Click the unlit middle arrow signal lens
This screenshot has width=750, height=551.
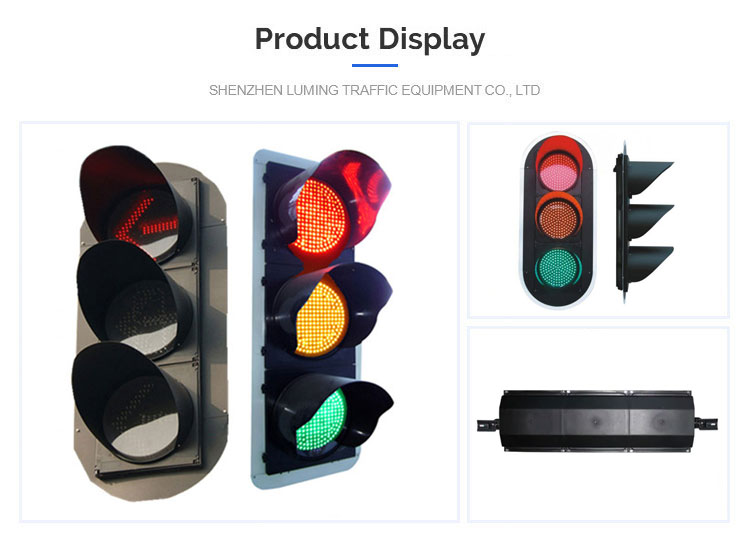tap(142, 318)
